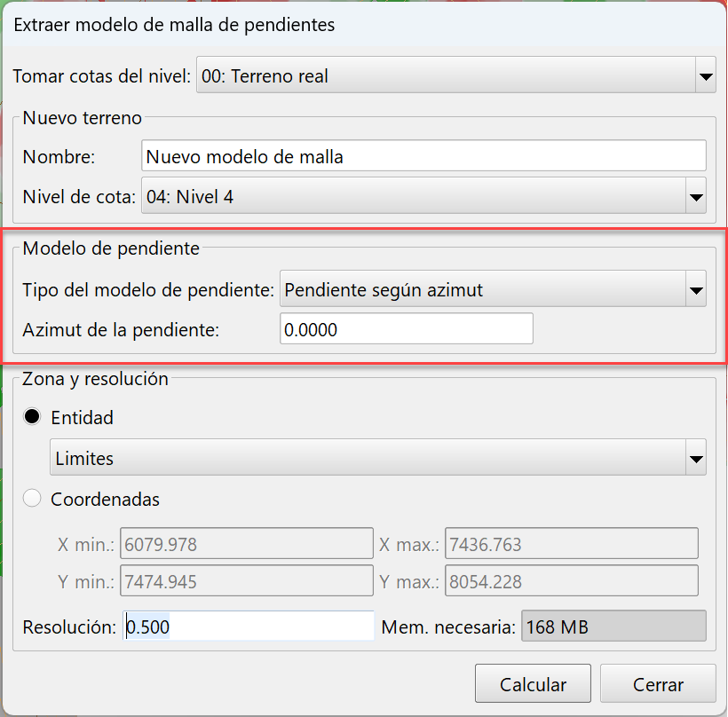The height and width of the screenshot is (717, 728).
Task: Open the Nivel de cota dropdown showing 04: Nivel 4
Action: [x=417, y=196]
